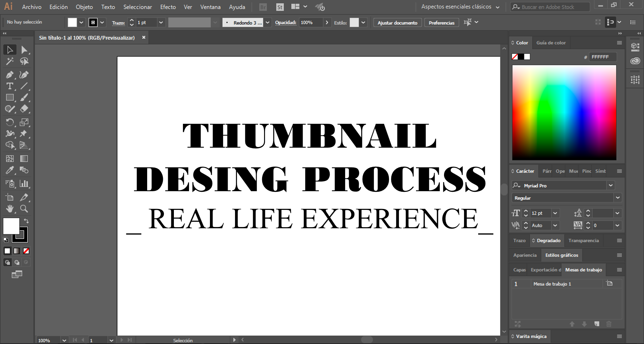Select the Perspective Grid tool
This screenshot has width=644, height=344.
(x=24, y=145)
